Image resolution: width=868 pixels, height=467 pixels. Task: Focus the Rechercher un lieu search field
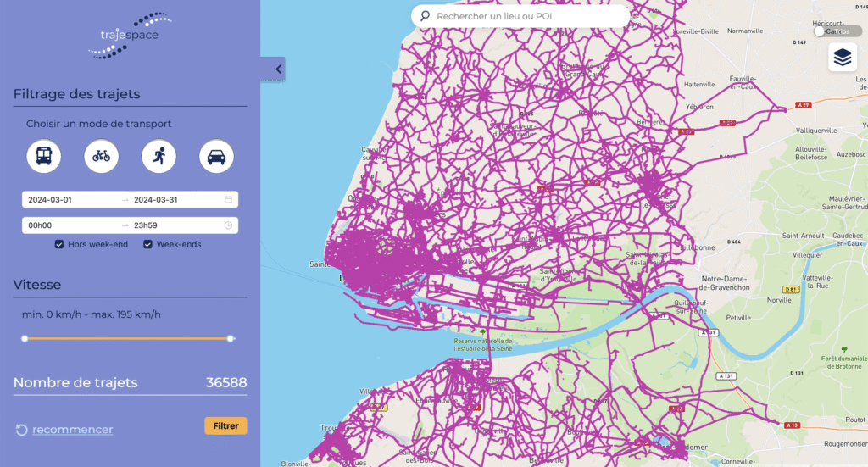pyautogui.click(x=526, y=16)
